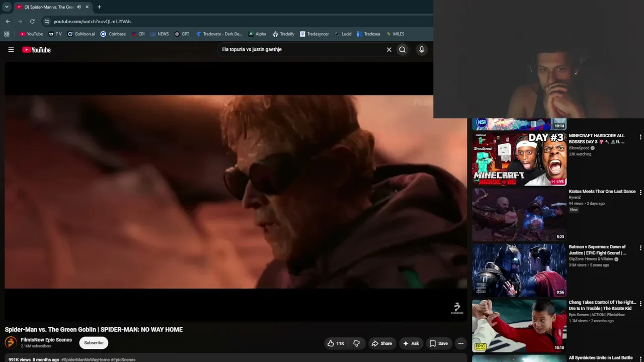Open the Tradovate - Dark bookmark
Screen dimensions: 644x362
pos(219,34)
